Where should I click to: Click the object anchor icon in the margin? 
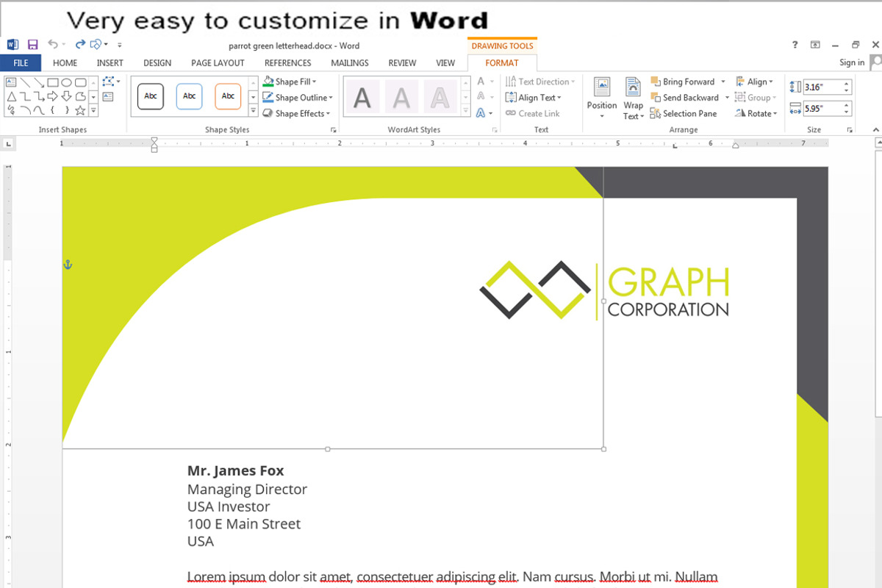point(68,265)
